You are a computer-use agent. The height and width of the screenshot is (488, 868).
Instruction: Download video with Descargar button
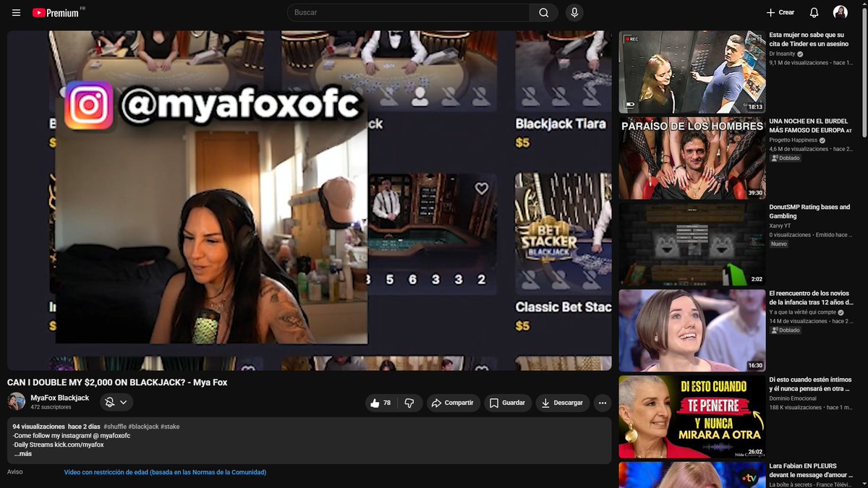(563, 403)
